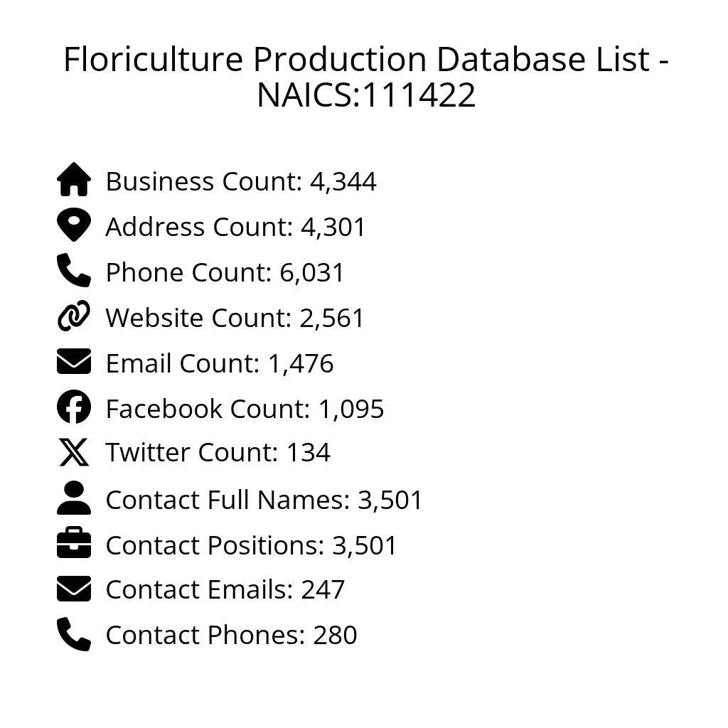Viewport: 728px width, 728px height.
Task: Click the Facebook logo icon
Action: [x=74, y=407]
